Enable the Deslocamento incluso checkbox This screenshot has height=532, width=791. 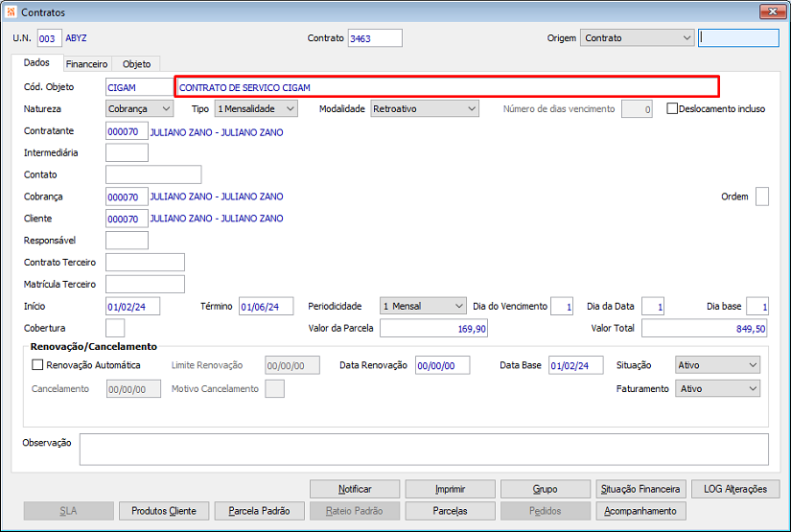pos(672,109)
